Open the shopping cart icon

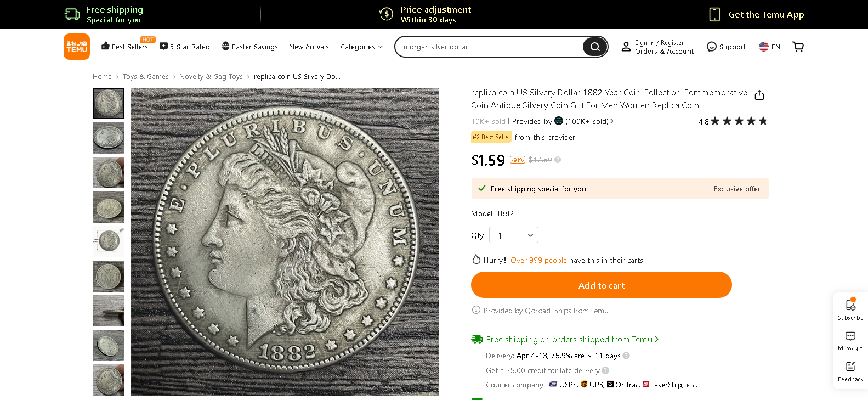(798, 47)
